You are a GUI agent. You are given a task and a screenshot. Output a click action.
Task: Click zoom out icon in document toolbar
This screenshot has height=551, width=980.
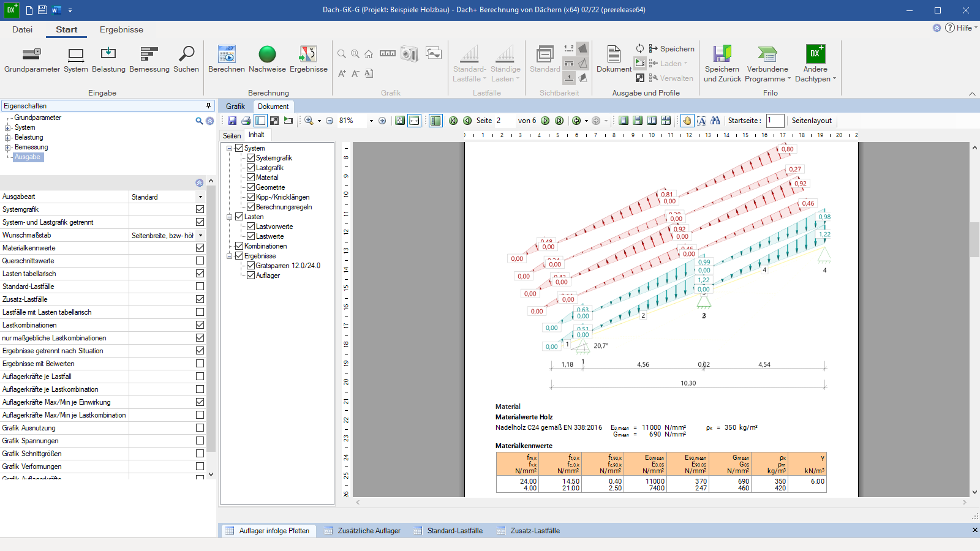[x=330, y=121]
